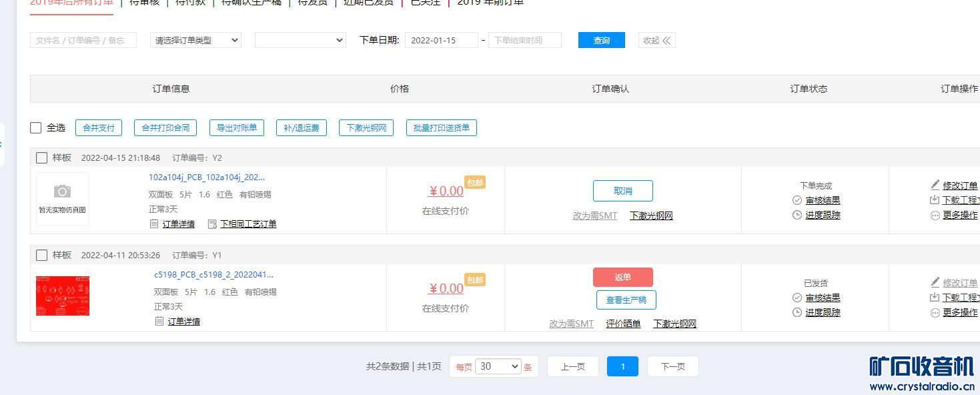Click the 下激光钢网 toolbar button

[x=366, y=127]
